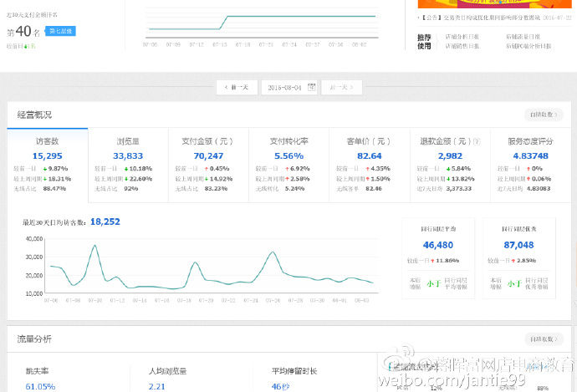Image resolution: width=577 pixels, height=392 pixels.
Task: Go to the next day (后一天)
Action: tap(341, 87)
